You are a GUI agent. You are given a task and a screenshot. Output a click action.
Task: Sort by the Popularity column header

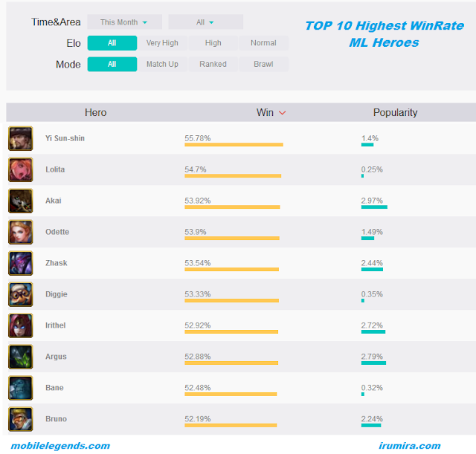395,112
